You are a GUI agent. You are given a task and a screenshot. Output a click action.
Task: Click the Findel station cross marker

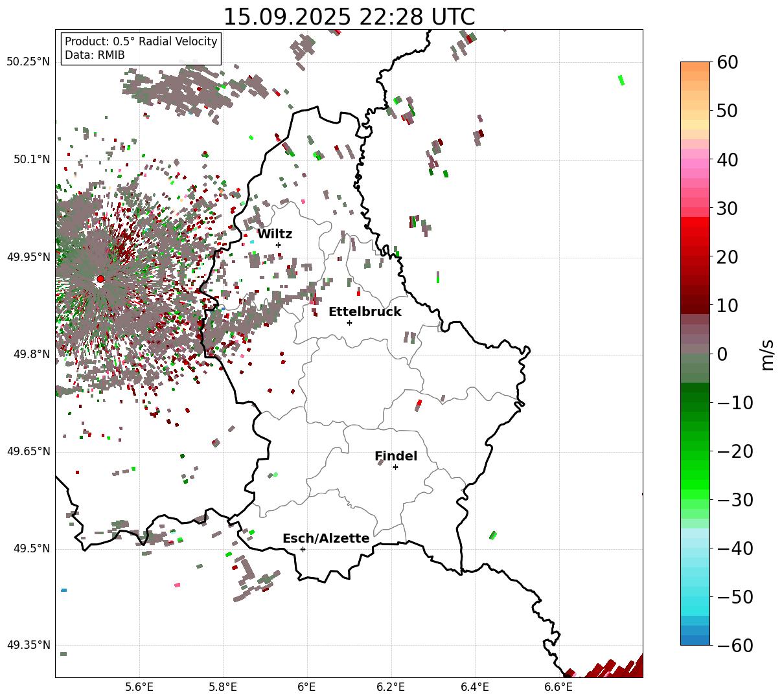pos(395,467)
